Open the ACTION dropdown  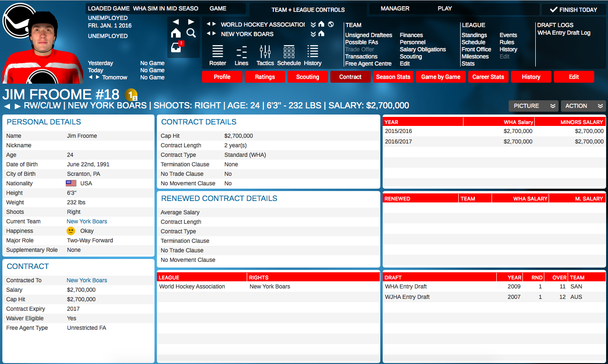pyautogui.click(x=583, y=106)
